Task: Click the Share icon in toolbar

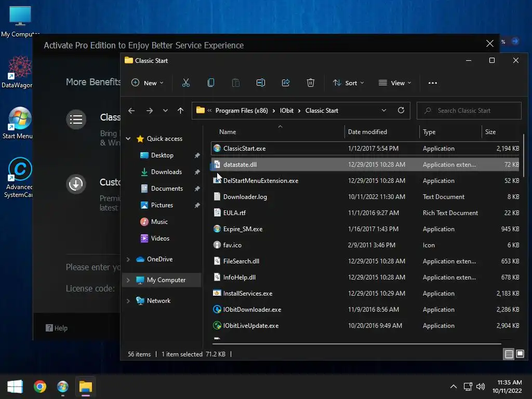Action: tap(286, 83)
